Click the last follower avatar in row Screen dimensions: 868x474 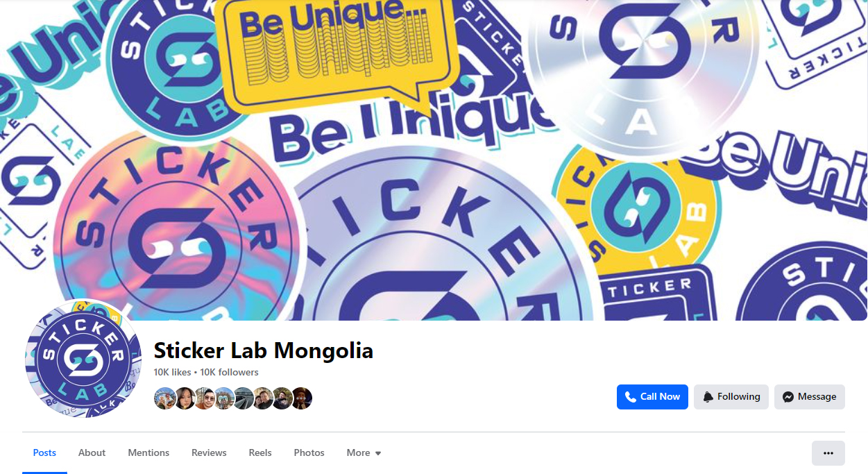click(x=302, y=398)
